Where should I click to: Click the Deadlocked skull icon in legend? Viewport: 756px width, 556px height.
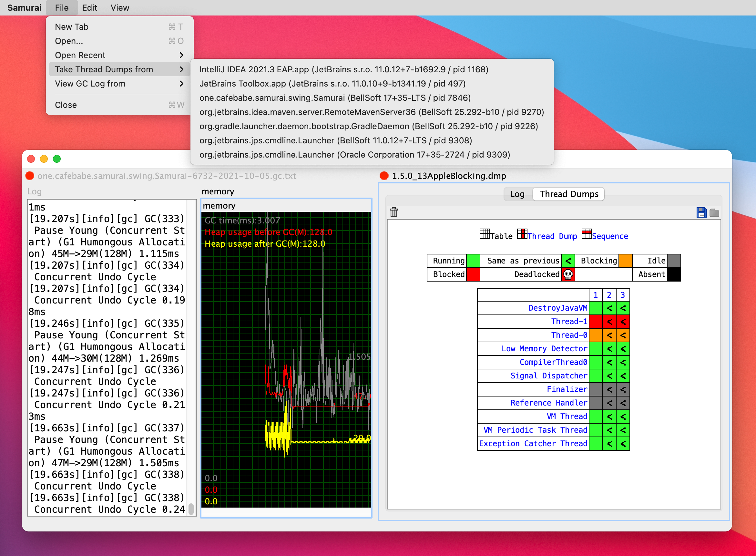tap(568, 274)
